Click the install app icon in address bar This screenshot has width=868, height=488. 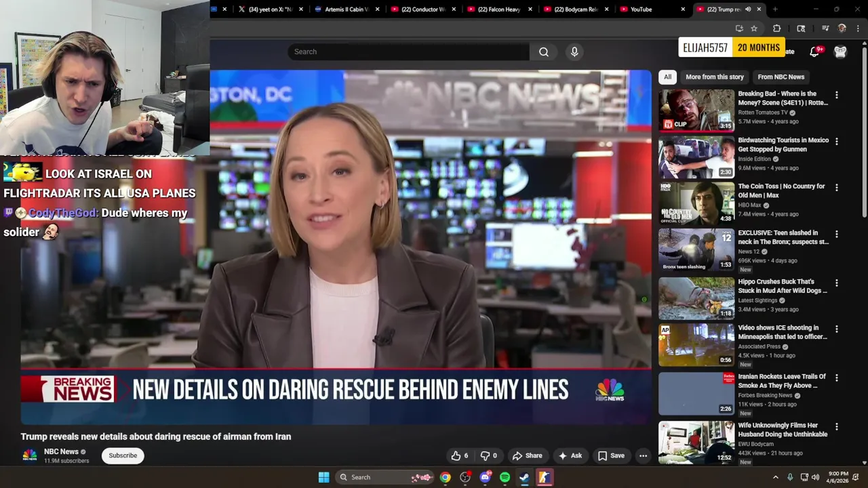click(739, 28)
